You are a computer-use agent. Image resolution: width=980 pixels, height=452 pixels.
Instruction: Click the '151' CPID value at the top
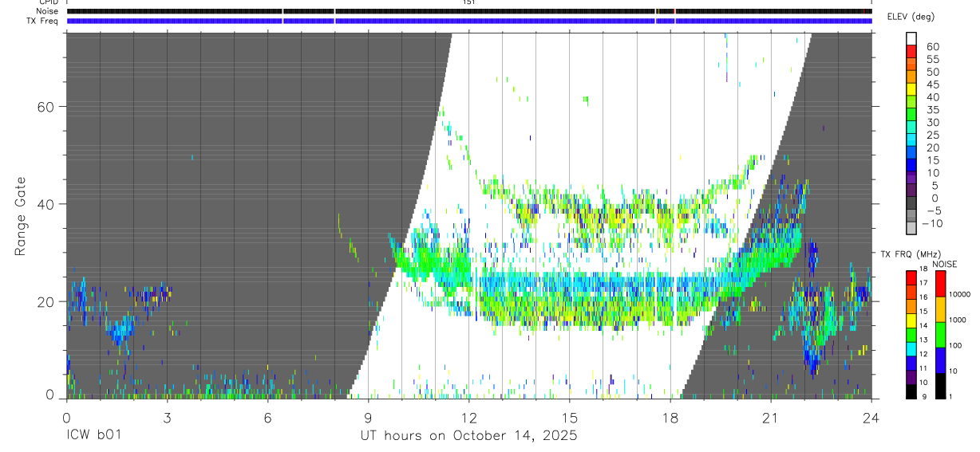click(468, 2)
